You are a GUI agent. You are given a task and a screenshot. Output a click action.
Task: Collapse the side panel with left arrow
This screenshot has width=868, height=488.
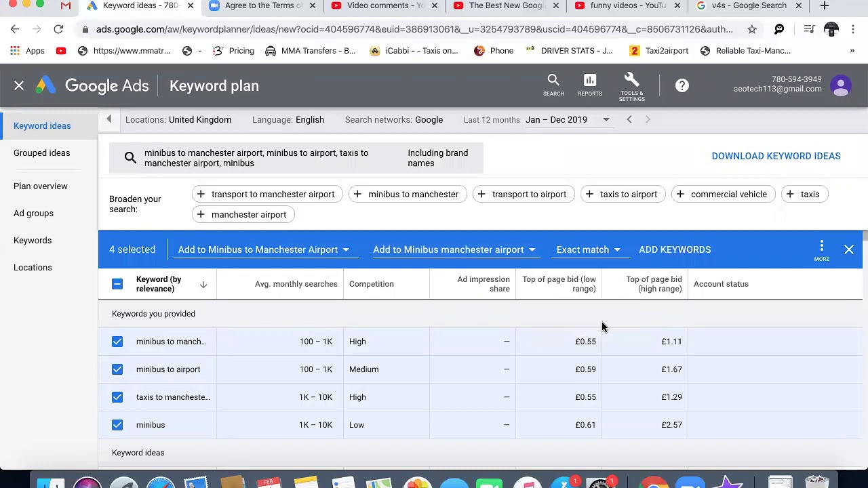pos(108,119)
